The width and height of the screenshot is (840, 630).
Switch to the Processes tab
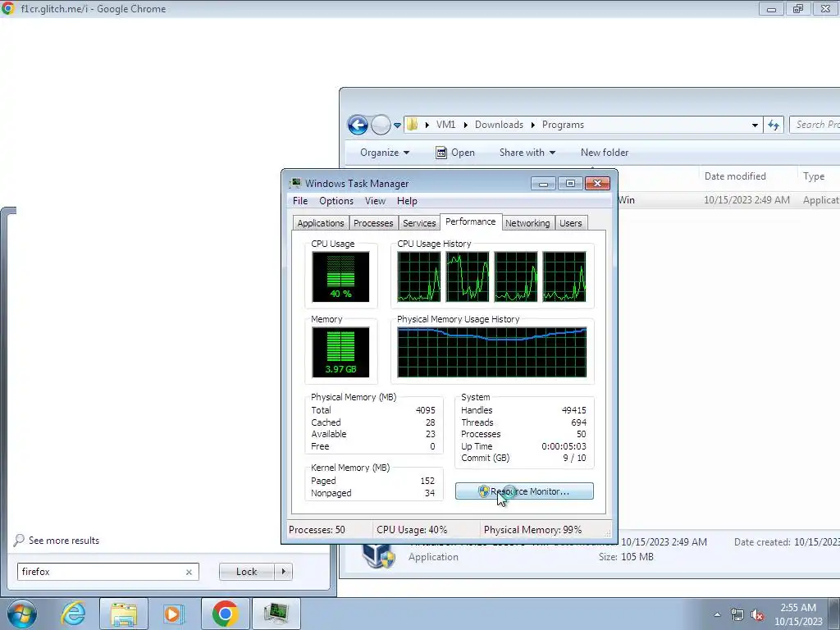(x=373, y=223)
